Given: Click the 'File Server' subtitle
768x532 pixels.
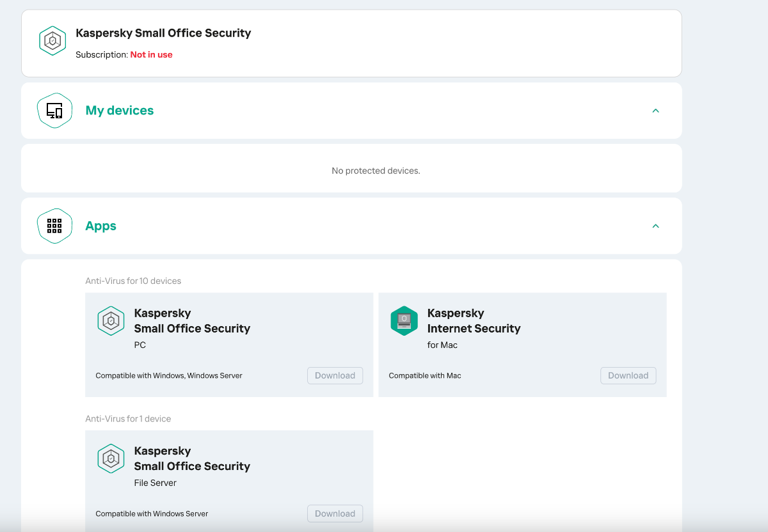Looking at the screenshot, I should point(155,483).
